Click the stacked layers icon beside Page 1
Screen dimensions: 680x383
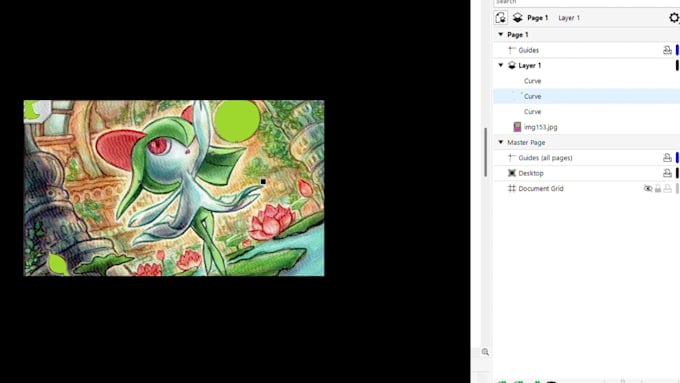517,18
